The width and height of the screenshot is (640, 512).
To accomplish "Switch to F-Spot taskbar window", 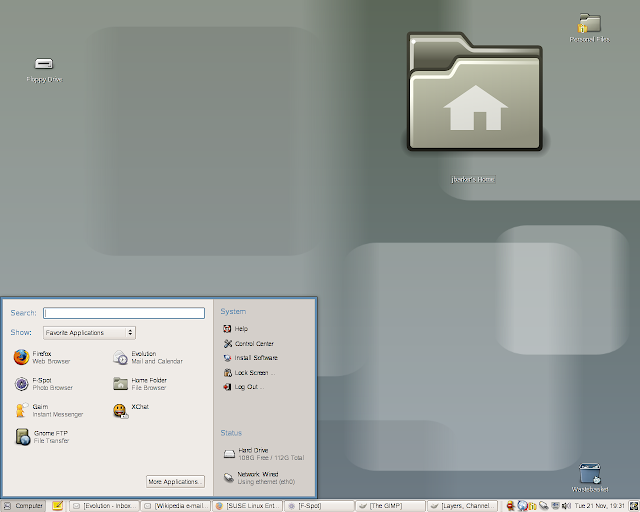I will tap(319, 506).
